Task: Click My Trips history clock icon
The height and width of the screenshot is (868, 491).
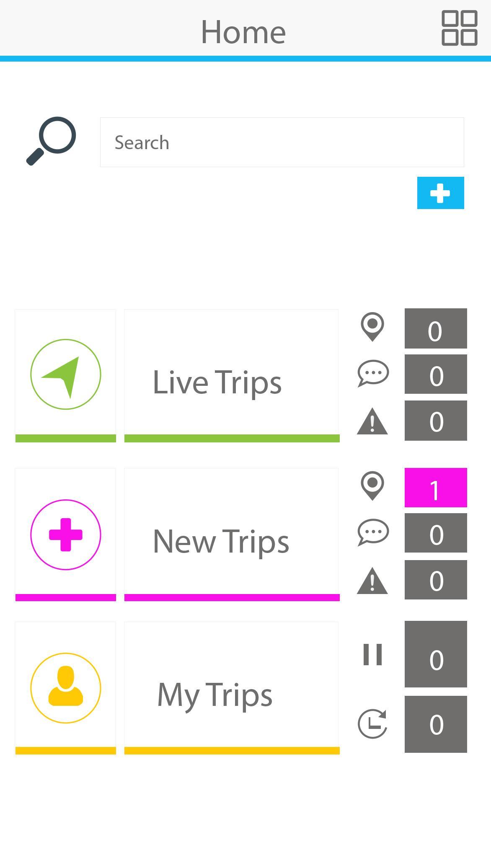Action: click(372, 724)
